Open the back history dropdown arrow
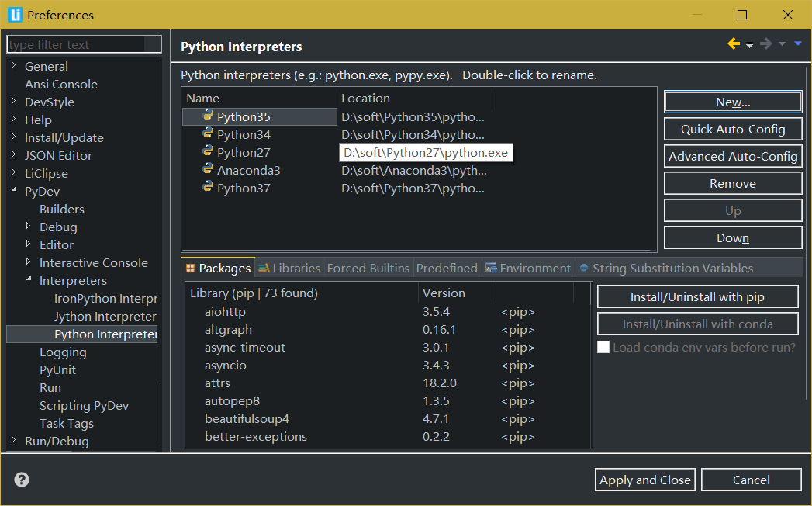Image resolution: width=812 pixels, height=506 pixels. [x=749, y=46]
